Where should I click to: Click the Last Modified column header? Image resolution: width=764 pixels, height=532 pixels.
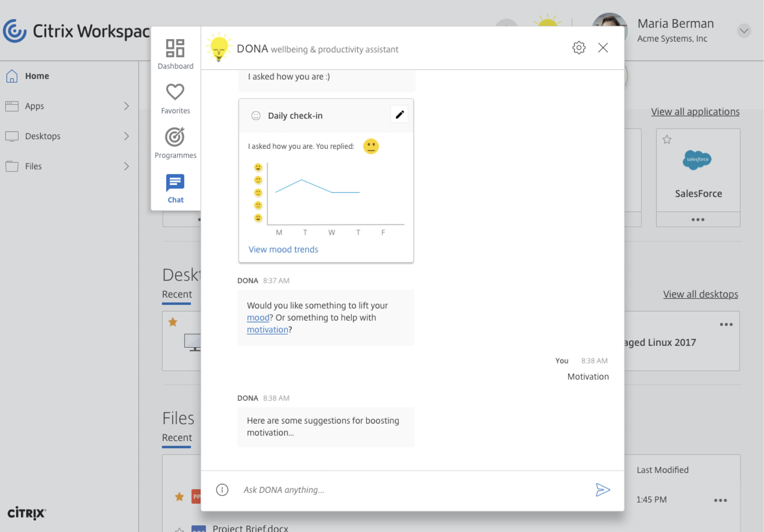point(663,470)
